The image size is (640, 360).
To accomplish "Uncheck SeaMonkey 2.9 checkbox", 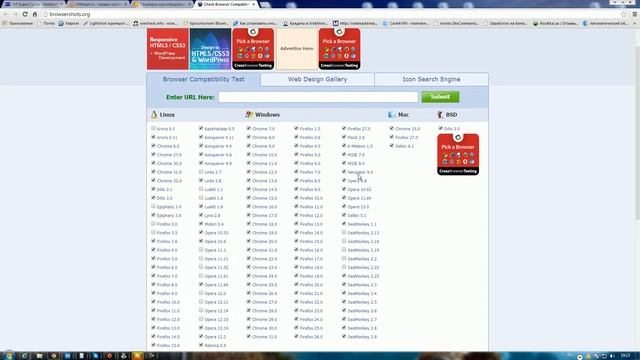I will pos(344,336).
